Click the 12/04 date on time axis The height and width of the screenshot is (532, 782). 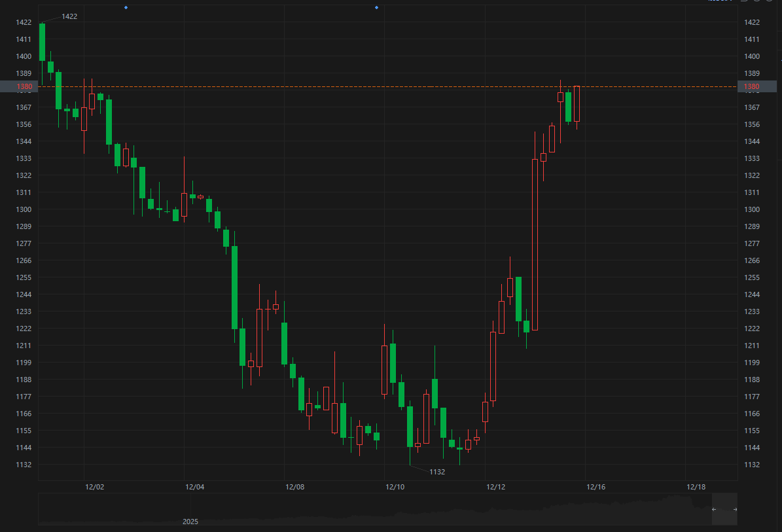click(195, 487)
